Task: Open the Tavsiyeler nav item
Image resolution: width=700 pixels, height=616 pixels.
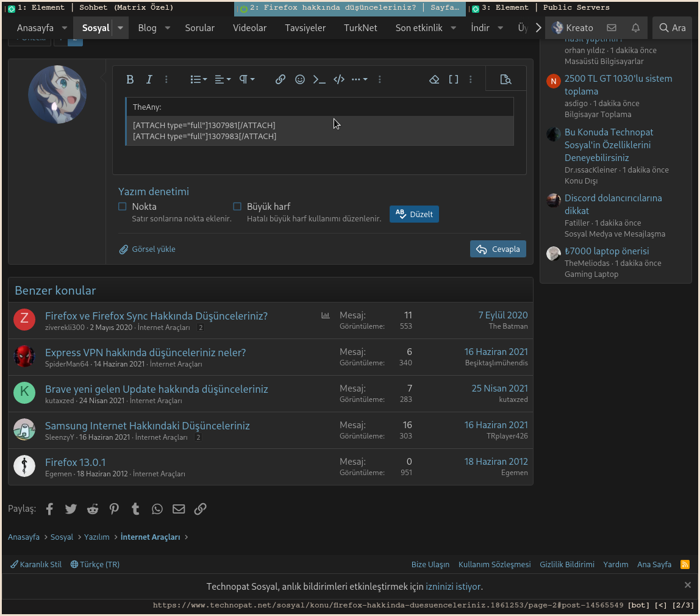Action: 305,27
